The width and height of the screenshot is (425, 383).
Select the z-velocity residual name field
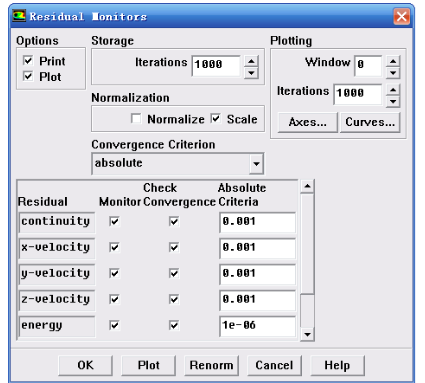[x=57, y=300]
